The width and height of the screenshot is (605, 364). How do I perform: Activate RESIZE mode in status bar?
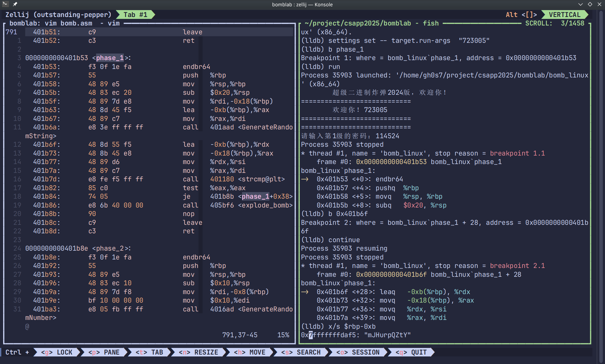[199, 352]
